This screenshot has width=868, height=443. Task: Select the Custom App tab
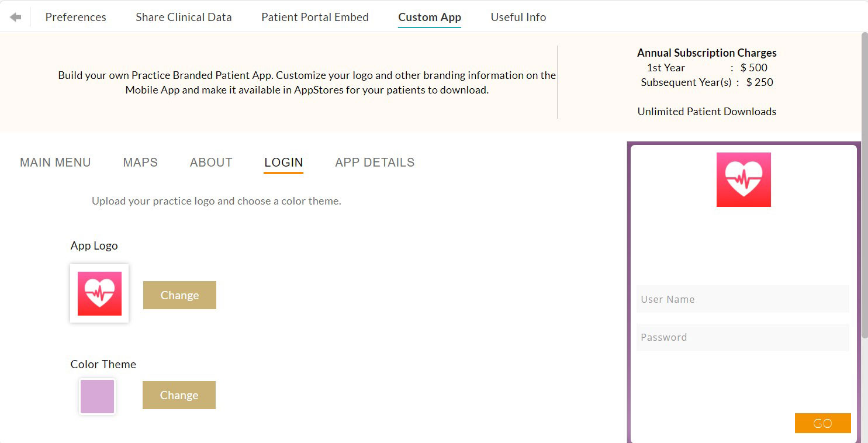[430, 17]
